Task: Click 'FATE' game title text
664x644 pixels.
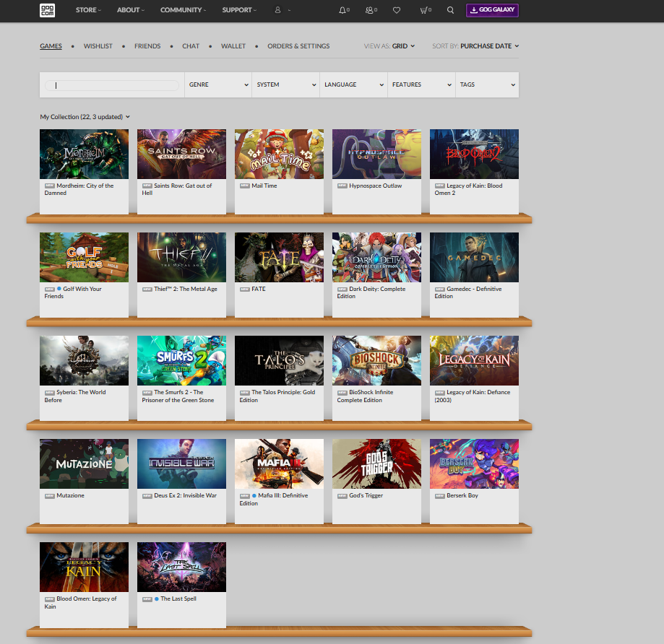Action: [x=259, y=289]
